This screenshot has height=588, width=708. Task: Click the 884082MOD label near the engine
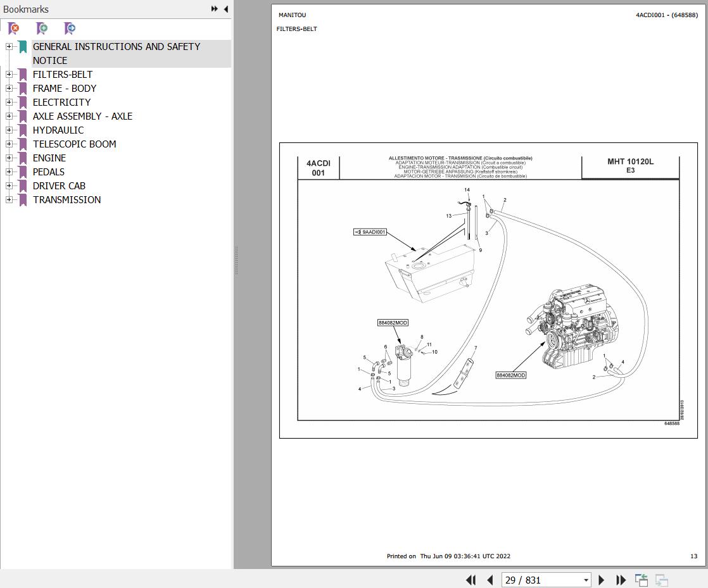[x=510, y=375]
